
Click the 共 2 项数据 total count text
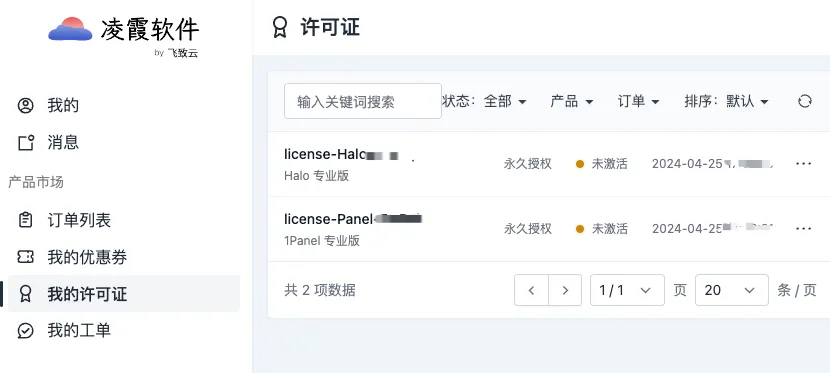320,290
